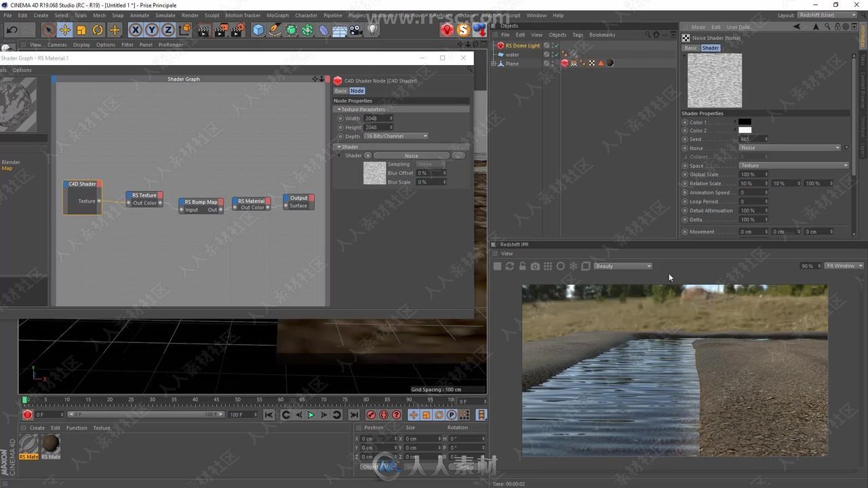Click the Render View clapperboard icon
The height and width of the screenshot is (488, 868).
pos(203,30)
